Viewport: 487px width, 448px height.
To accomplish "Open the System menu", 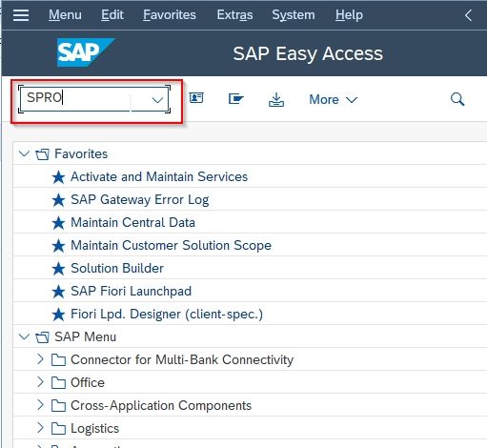I will [x=294, y=15].
